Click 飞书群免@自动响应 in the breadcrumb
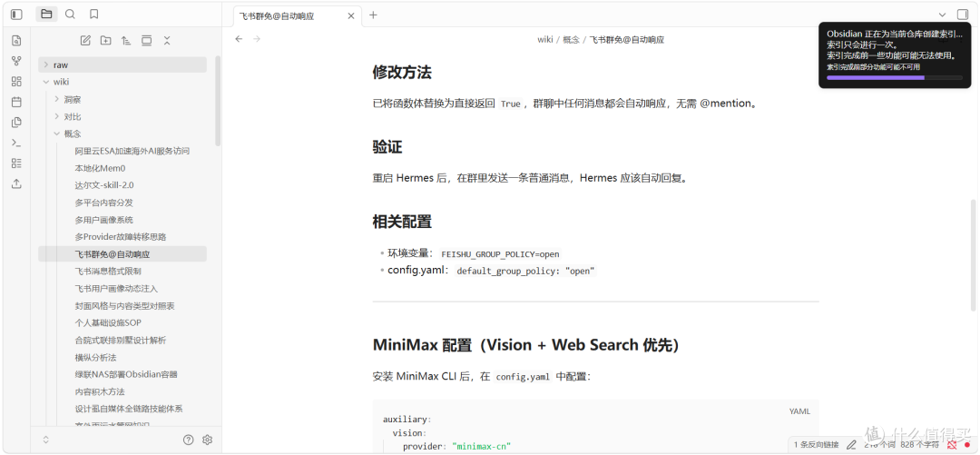 627,39
